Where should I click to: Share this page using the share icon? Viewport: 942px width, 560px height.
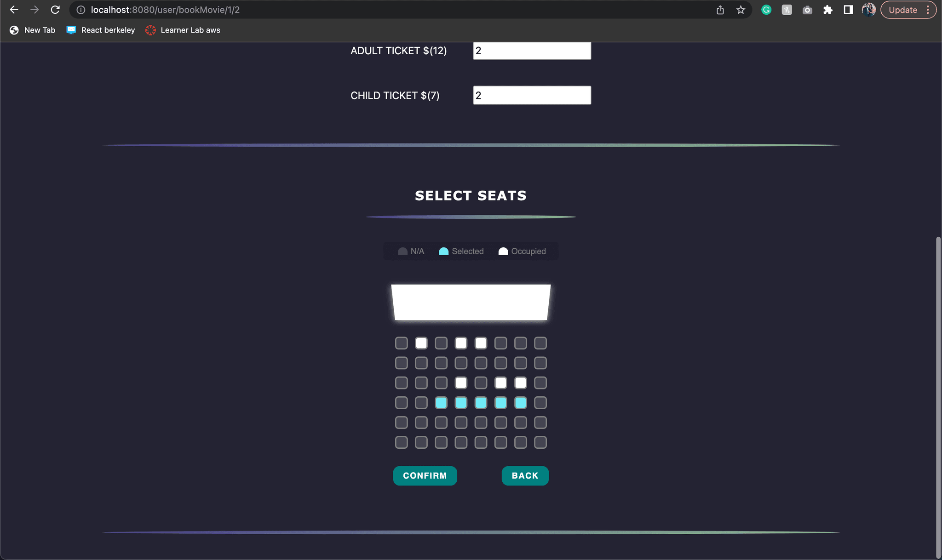720,10
